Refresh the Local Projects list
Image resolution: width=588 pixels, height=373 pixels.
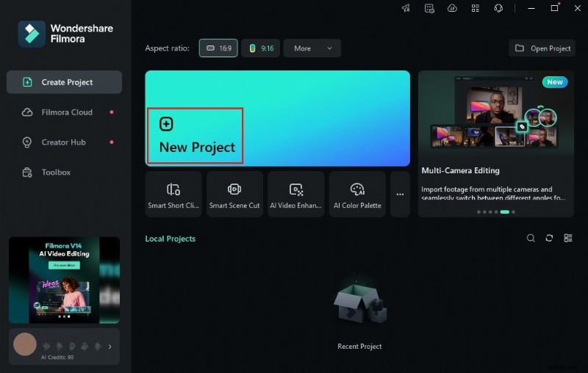[549, 238]
